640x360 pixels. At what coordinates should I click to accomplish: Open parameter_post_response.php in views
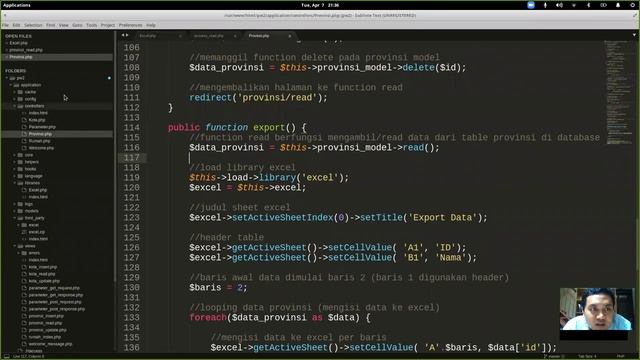point(57,309)
